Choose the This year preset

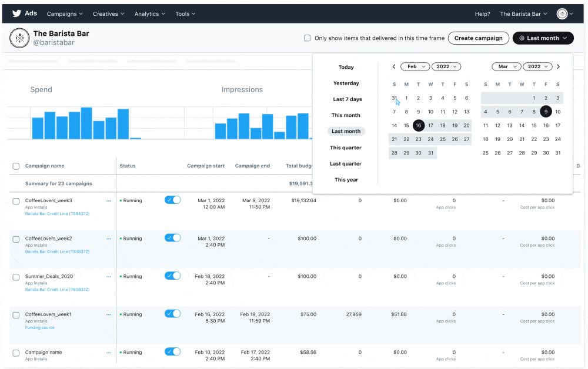tap(346, 180)
